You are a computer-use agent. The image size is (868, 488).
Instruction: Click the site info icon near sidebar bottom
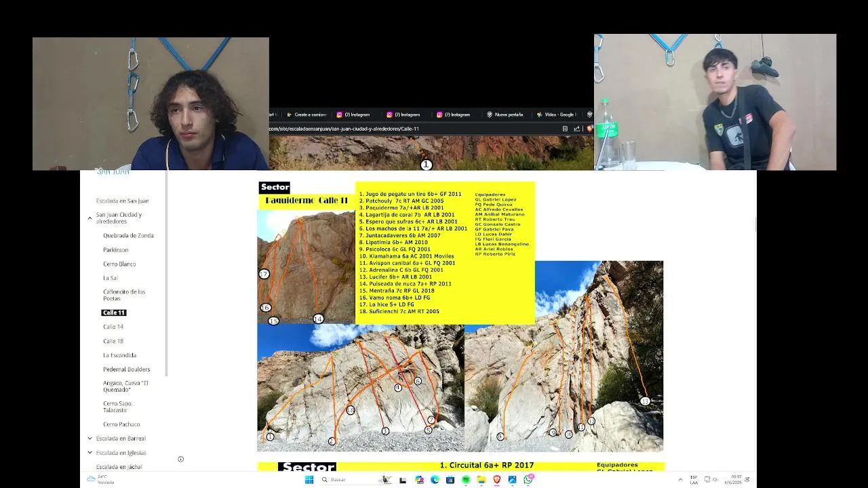coord(180,459)
